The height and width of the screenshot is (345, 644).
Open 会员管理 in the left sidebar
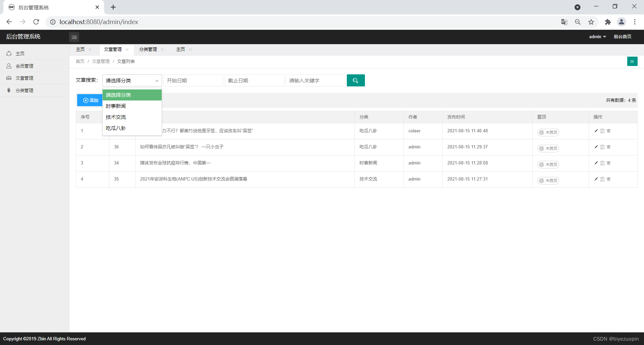[35, 66]
